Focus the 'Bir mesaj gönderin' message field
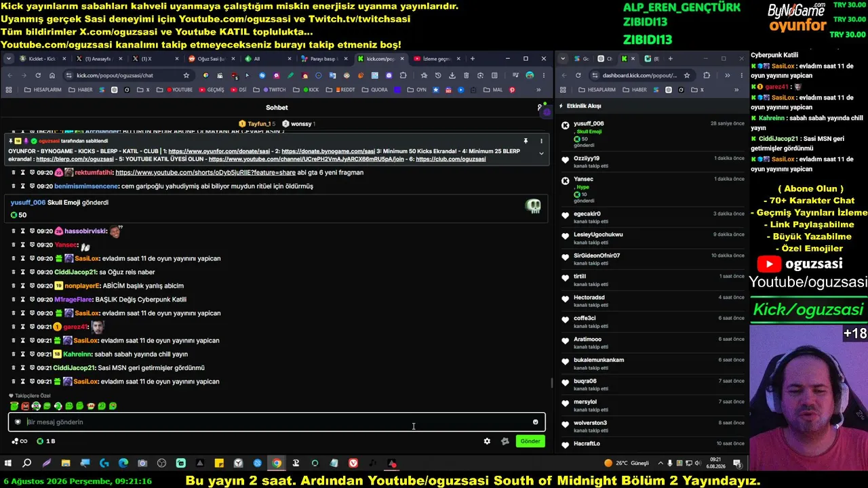Image resolution: width=868 pixels, height=488 pixels. (x=277, y=422)
